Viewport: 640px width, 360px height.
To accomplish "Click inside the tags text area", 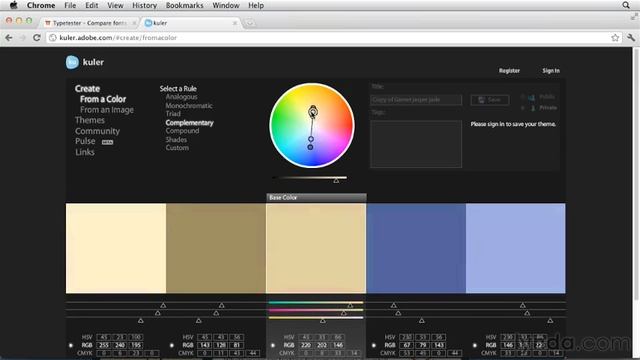I will coord(416,144).
